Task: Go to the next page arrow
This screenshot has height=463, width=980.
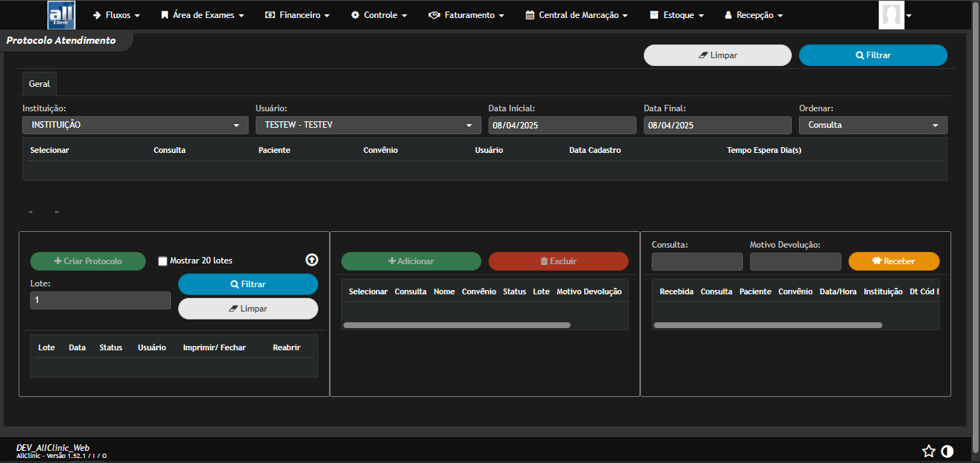Action: (57, 212)
